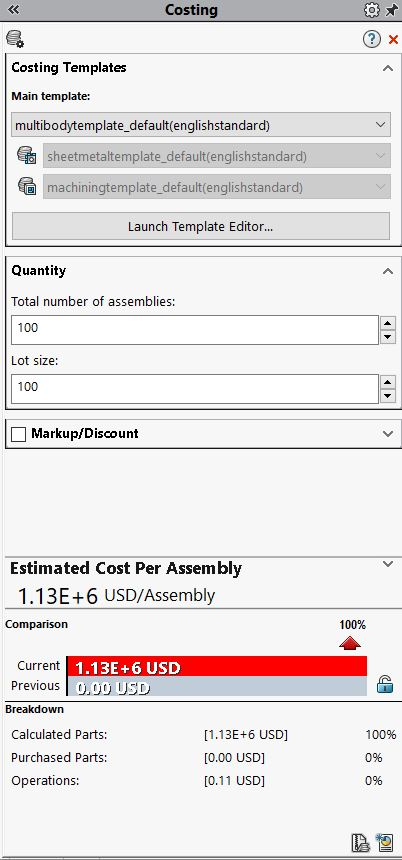Image resolution: width=402 pixels, height=860 pixels.
Task: Toggle the cost comparison lock icon
Action: (385, 684)
